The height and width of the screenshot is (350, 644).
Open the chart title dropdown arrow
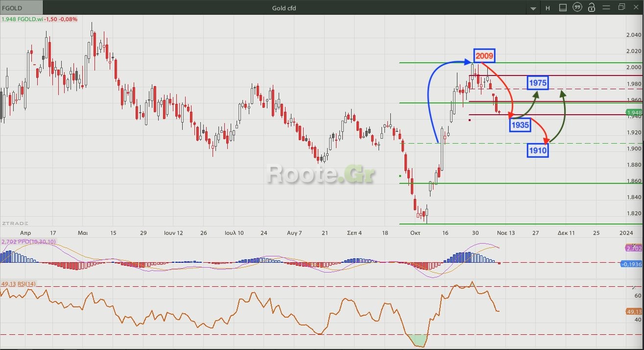533,8
